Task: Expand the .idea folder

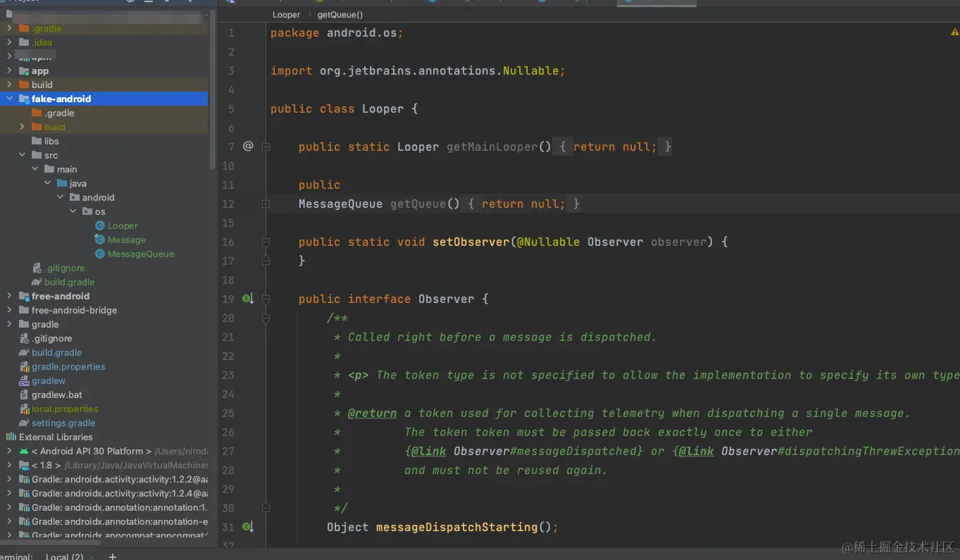Action: point(9,42)
